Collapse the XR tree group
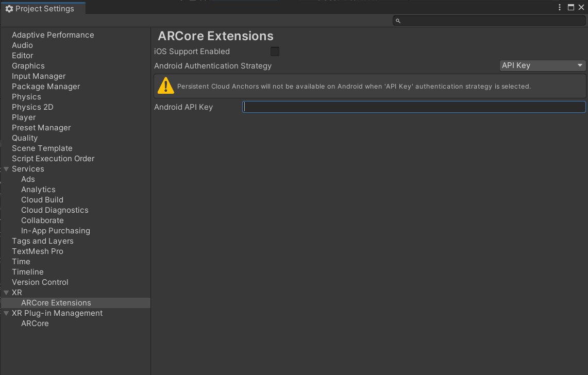The height and width of the screenshot is (375, 588). point(6,293)
